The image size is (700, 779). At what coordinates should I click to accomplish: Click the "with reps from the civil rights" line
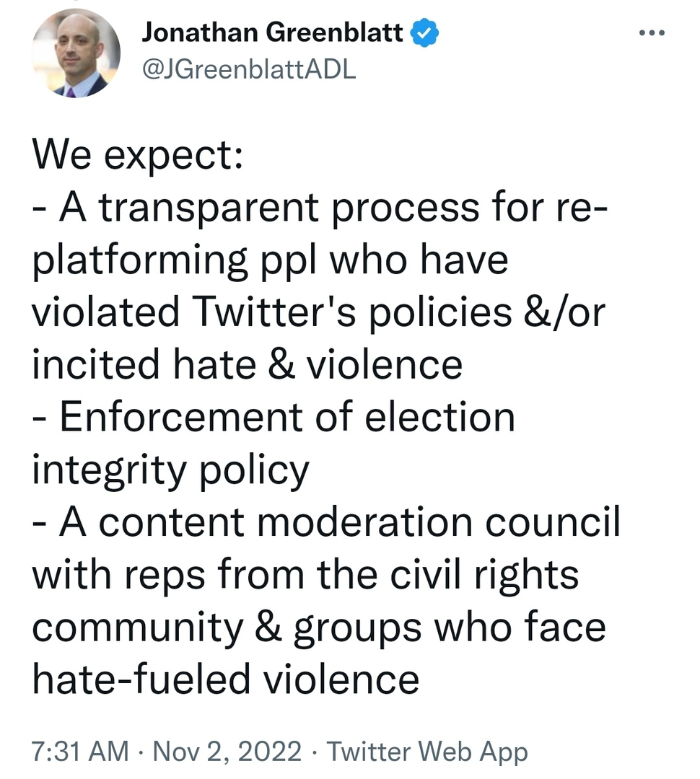tap(305, 573)
